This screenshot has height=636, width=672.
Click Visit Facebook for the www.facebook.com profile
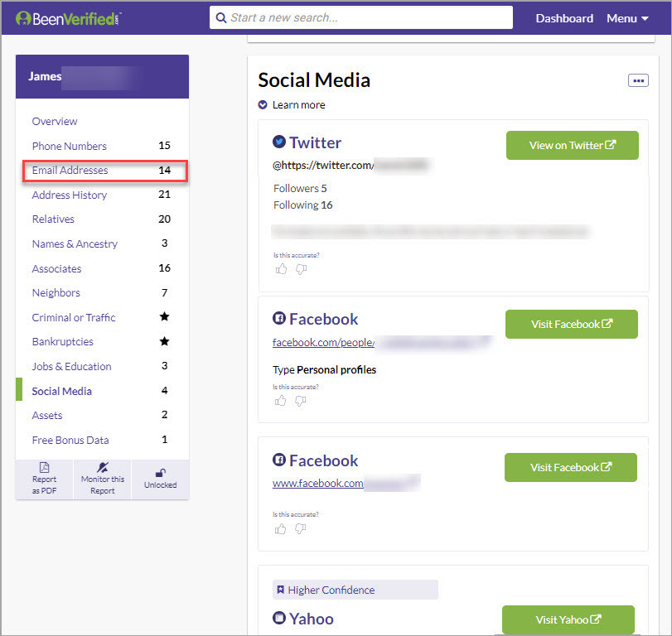tap(570, 467)
